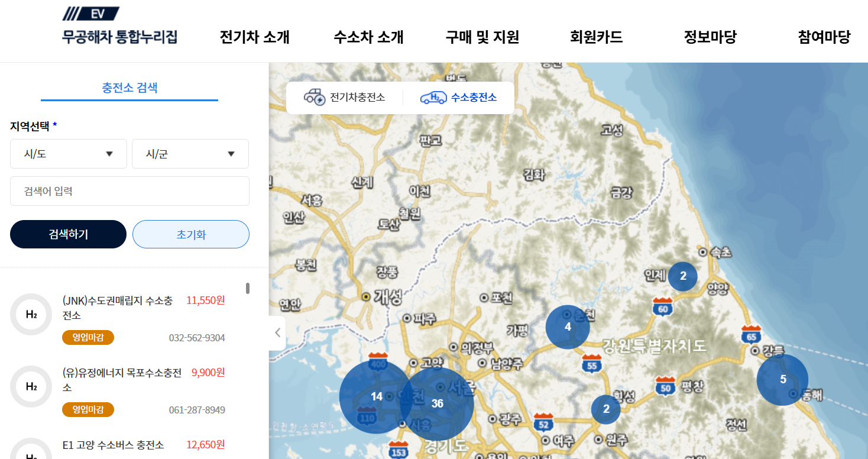
Task: Select the 충전소 검색 tab
Action: tap(129, 88)
